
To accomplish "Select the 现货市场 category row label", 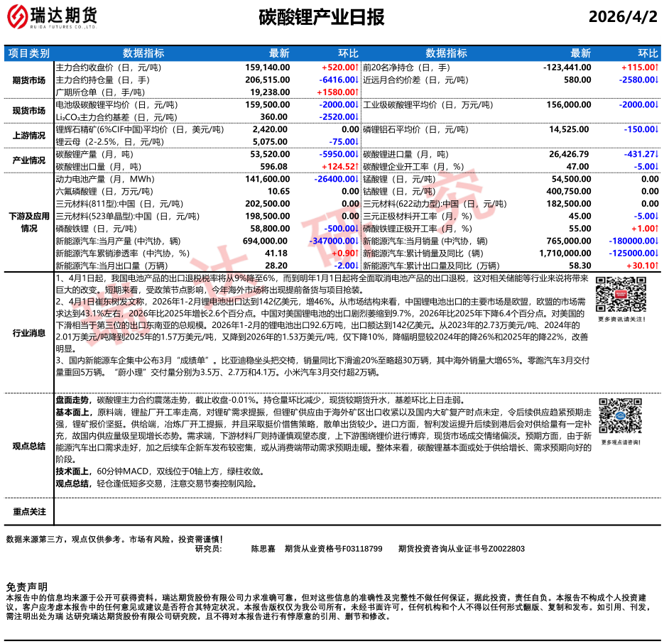I will tap(28, 111).
